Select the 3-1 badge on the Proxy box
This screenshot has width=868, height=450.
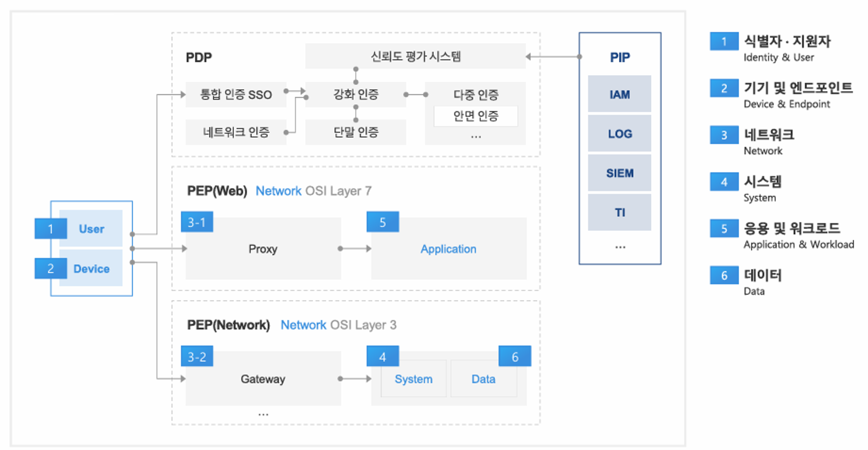tap(197, 222)
